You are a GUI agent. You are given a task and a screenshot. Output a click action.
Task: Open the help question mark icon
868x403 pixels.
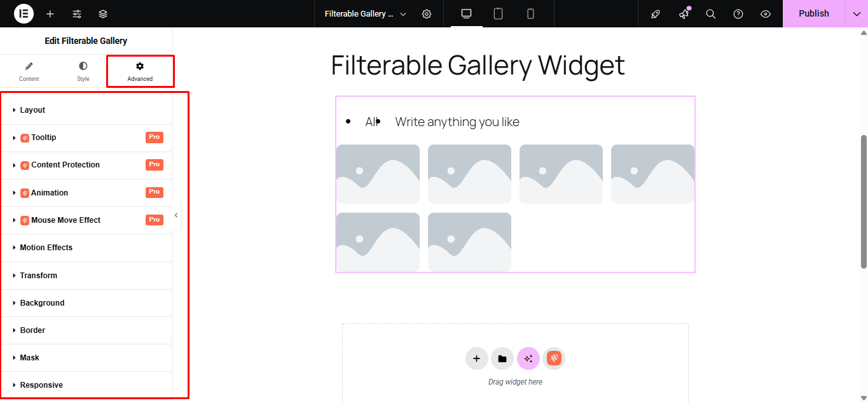738,13
